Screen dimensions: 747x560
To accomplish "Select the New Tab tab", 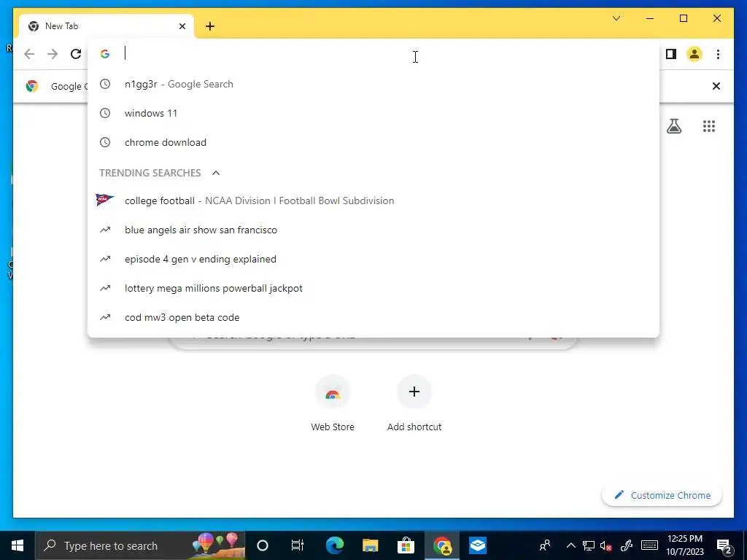I will (106, 26).
